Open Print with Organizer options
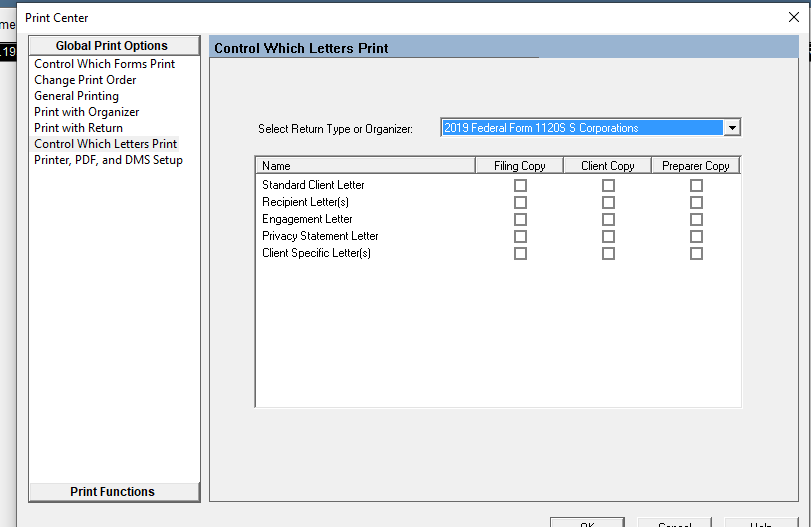811x527 pixels. point(86,112)
